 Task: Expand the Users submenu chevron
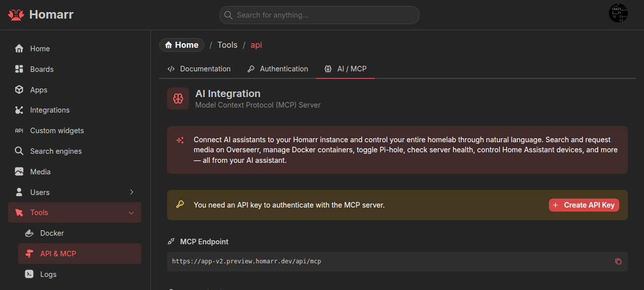132,192
